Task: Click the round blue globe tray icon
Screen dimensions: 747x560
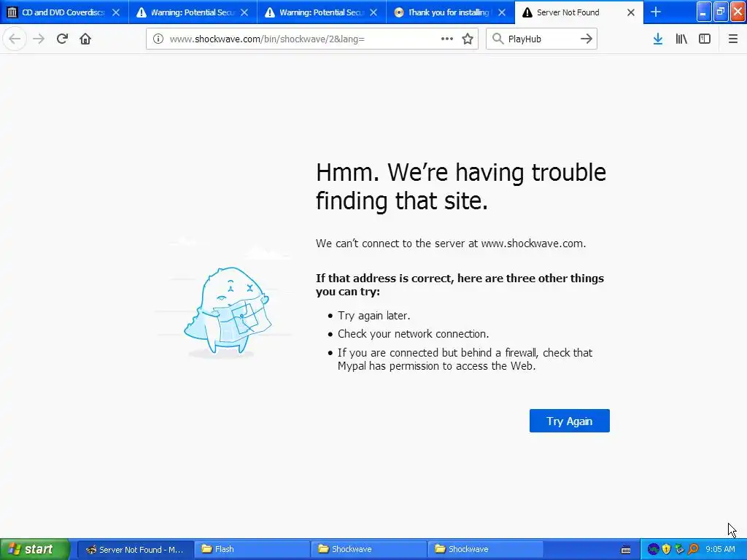Action: pos(653,550)
